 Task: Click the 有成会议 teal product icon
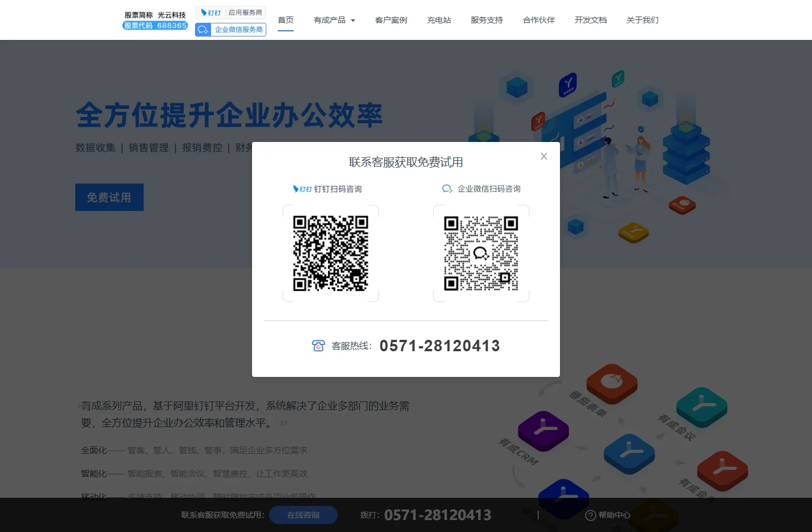[x=702, y=407]
